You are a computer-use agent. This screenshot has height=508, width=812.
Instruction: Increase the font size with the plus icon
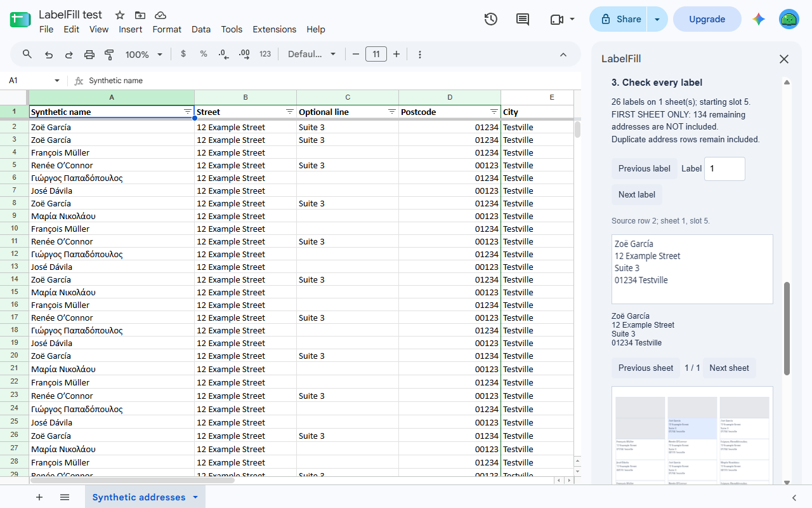(396, 55)
